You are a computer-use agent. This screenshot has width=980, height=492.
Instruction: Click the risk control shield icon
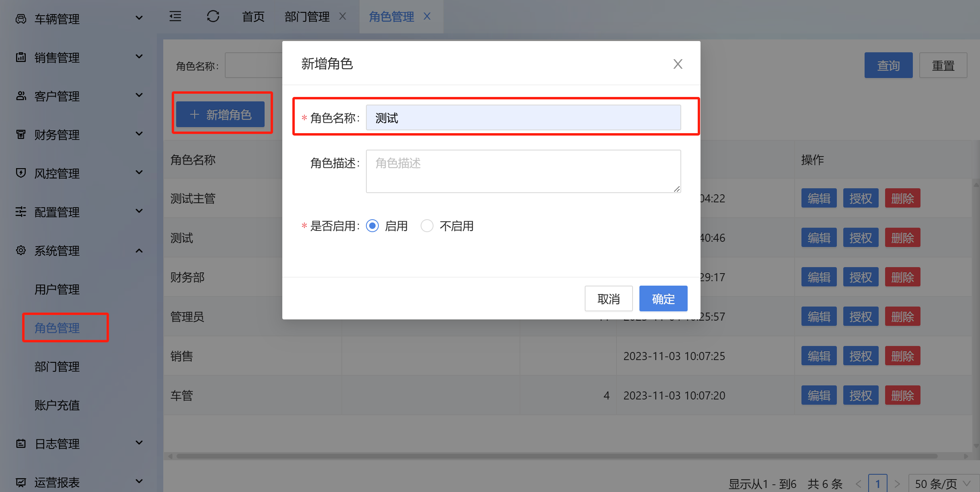(x=21, y=173)
